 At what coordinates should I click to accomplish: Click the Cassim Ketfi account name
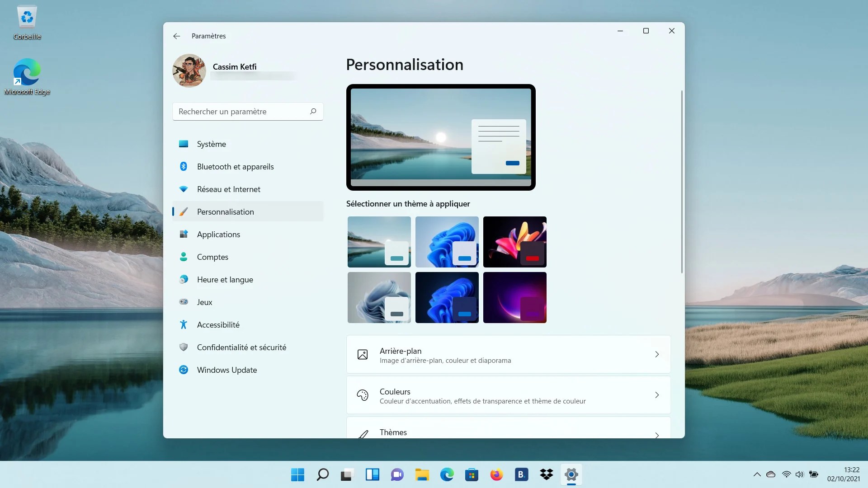click(234, 67)
